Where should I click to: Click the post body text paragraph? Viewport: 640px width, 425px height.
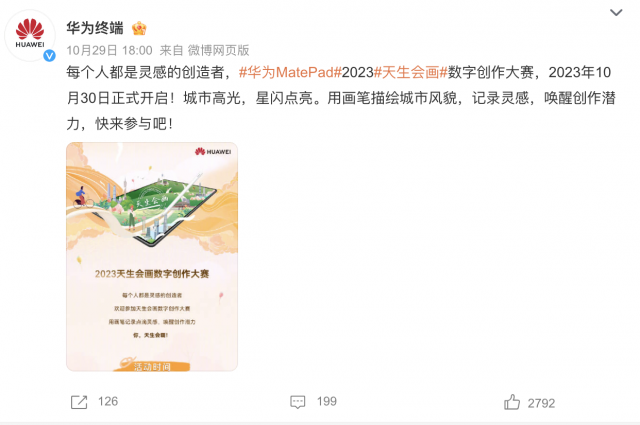(x=341, y=98)
